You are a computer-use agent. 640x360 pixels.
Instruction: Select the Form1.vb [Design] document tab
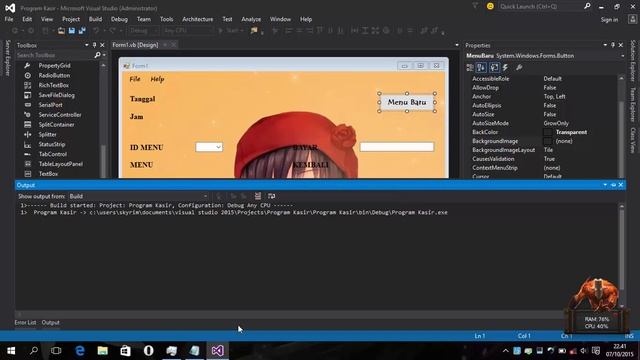pyautogui.click(x=135, y=45)
